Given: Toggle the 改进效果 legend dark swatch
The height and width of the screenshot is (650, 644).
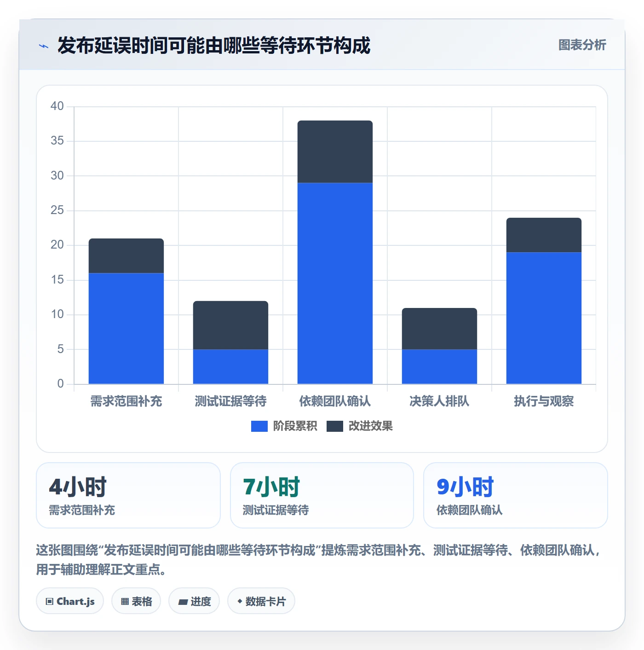Looking at the screenshot, I should 334,426.
